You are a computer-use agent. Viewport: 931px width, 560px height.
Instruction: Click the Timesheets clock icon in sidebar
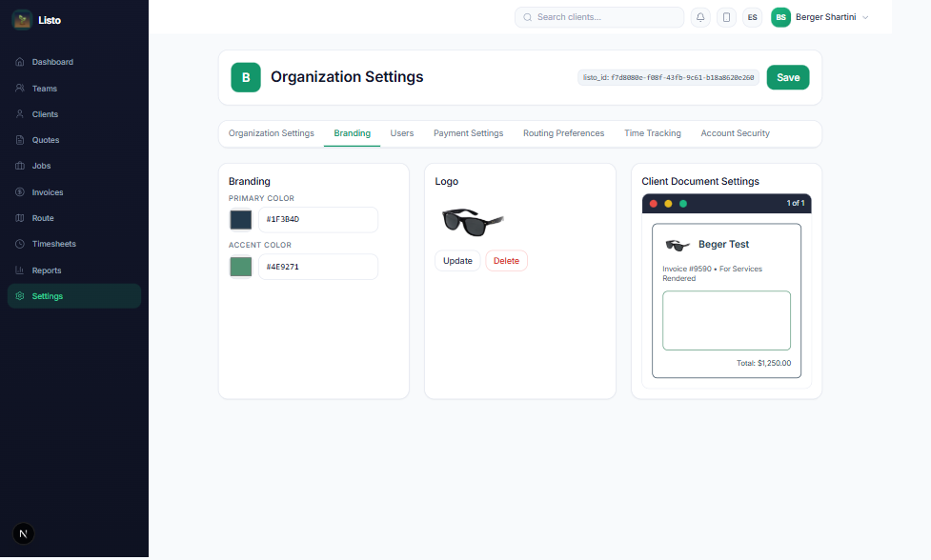coord(20,244)
